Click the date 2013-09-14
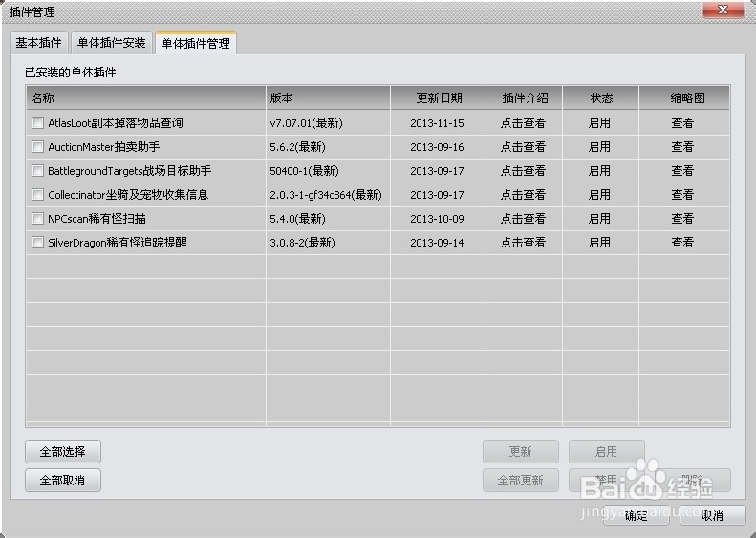This screenshot has width=756, height=538. (438, 243)
